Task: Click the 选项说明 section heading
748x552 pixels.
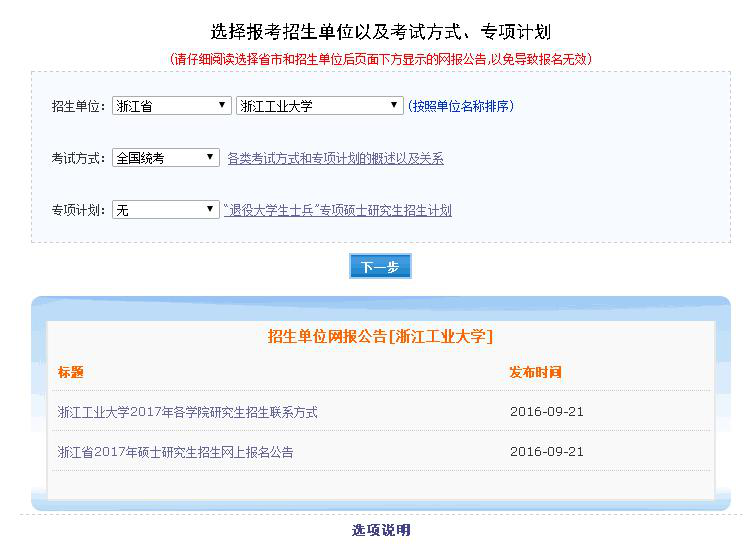Action: (380, 530)
